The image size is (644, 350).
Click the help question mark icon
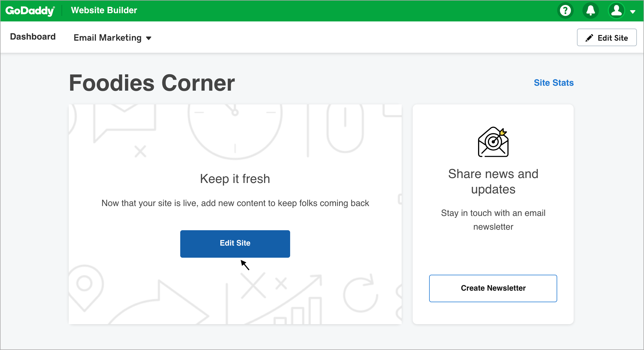pyautogui.click(x=565, y=11)
